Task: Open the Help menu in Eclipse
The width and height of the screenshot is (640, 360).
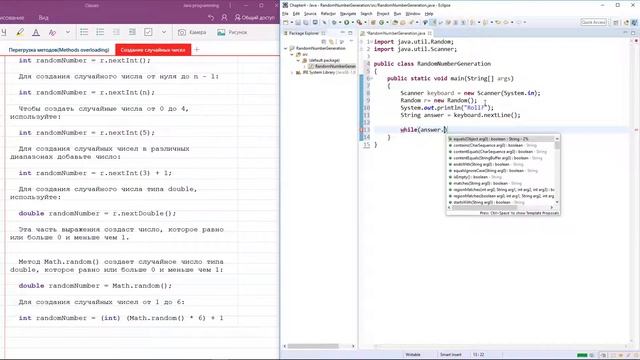Action: tap(429, 14)
